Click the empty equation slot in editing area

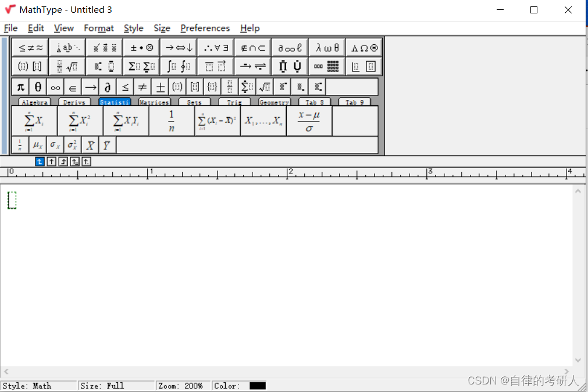pos(12,200)
